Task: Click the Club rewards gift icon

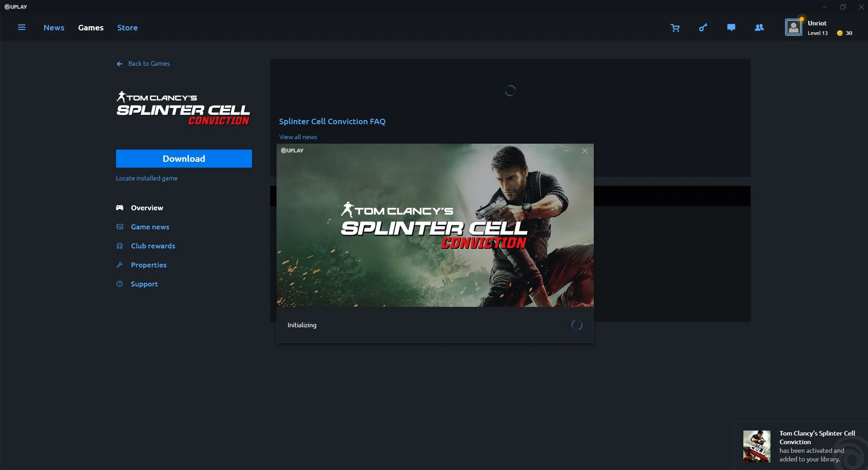Action: pos(120,246)
